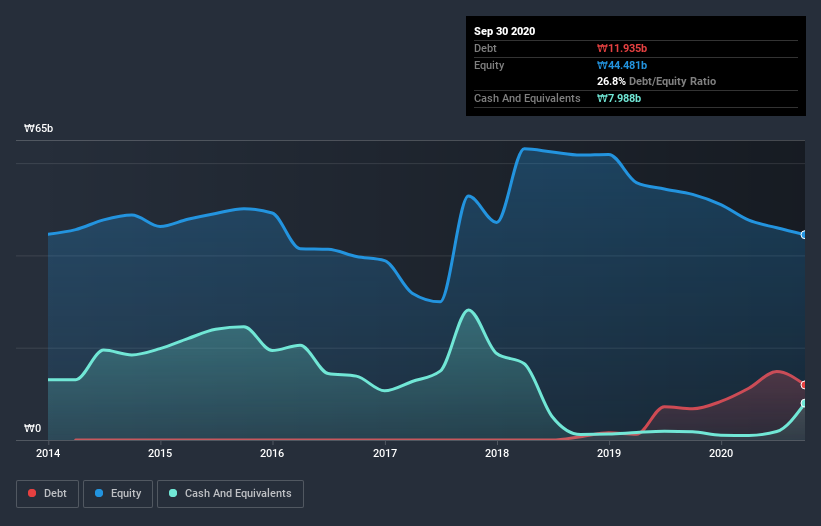The width and height of the screenshot is (821, 526).
Task: Click the 26.8% Debt/Equity Ratio text
Action: [657, 81]
